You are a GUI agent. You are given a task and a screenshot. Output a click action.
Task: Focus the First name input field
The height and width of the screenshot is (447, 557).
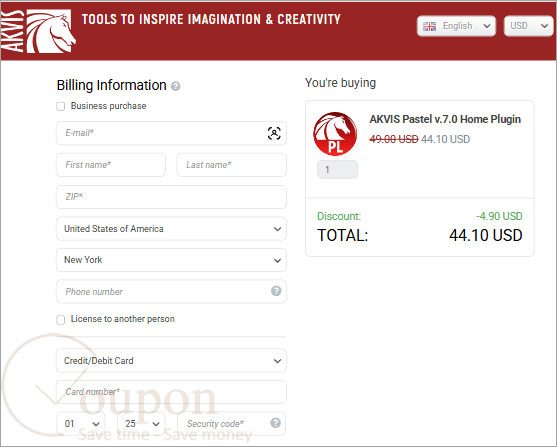pyautogui.click(x=111, y=165)
